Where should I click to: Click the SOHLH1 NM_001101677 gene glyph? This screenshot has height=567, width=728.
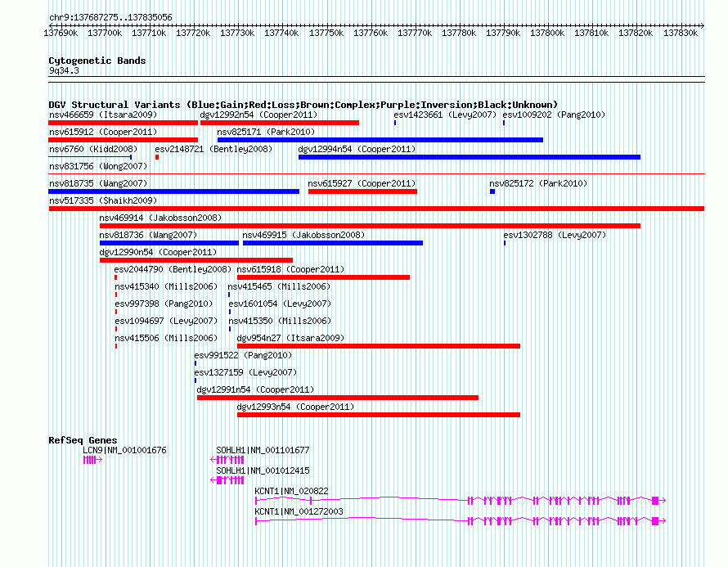227,460
